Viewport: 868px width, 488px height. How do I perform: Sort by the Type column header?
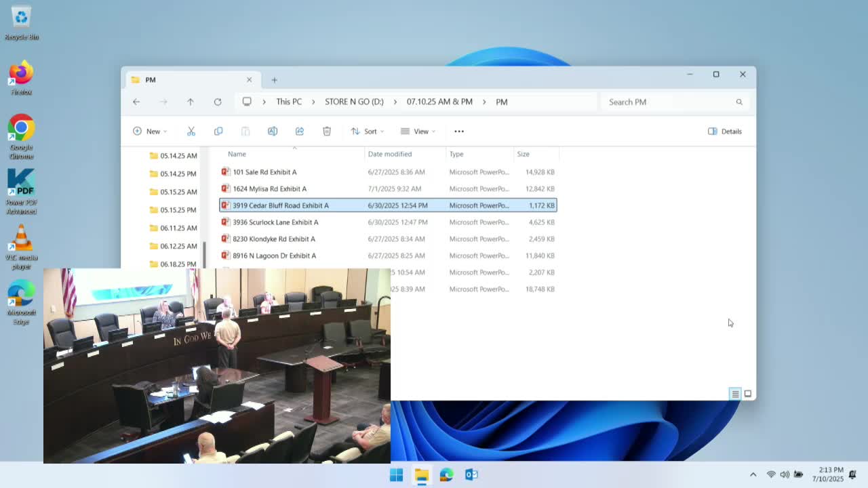click(479, 154)
